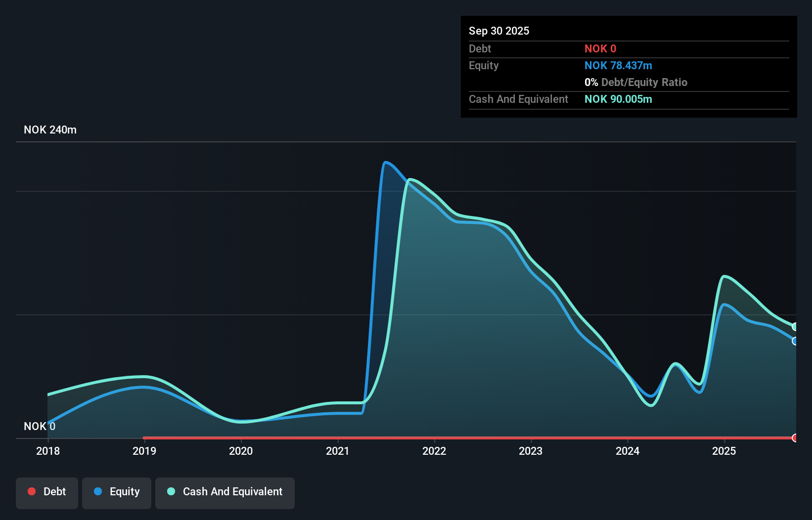The width and height of the screenshot is (812, 520).
Task: Open the Debt/Equity Ratio row details
Action: tap(636, 82)
